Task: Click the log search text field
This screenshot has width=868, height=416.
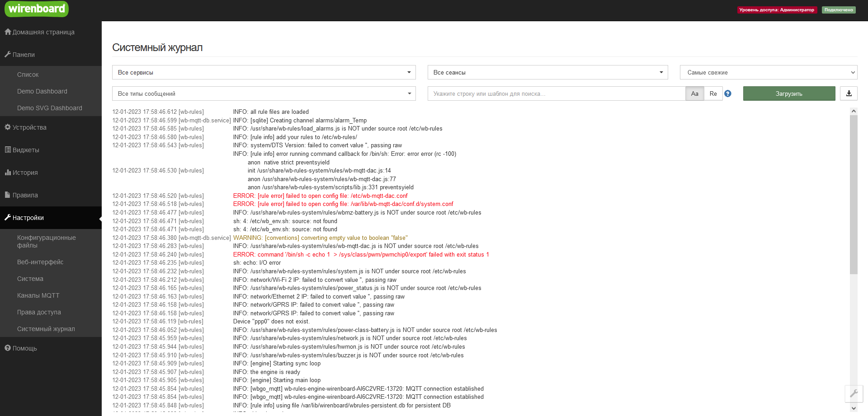Action: click(x=556, y=93)
